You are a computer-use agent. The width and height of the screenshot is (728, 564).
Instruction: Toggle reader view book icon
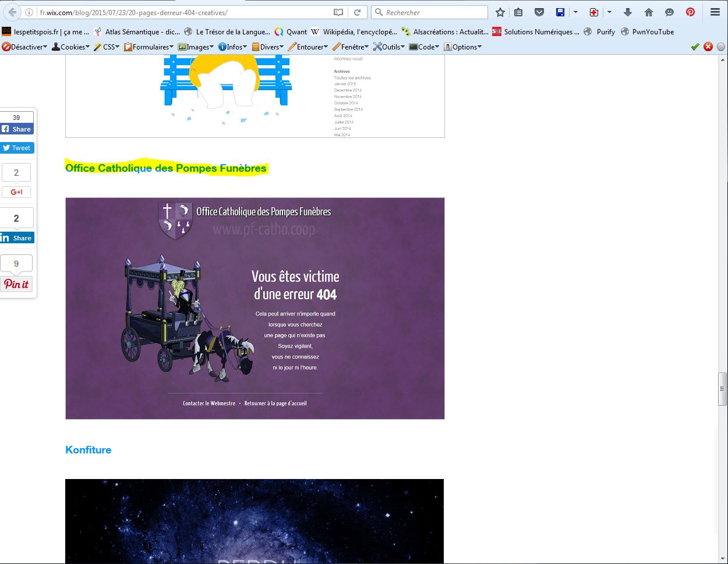(x=338, y=12)
